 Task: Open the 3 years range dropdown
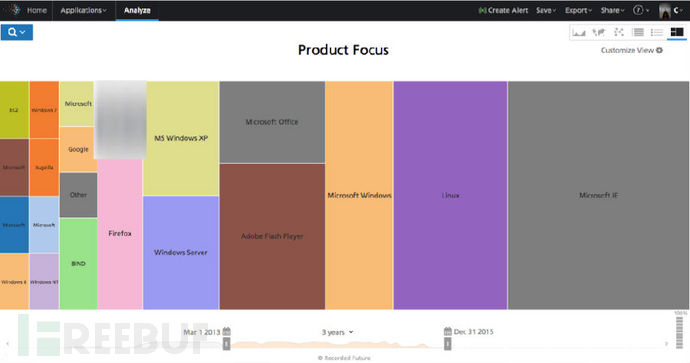pyautogui.click(x=338, y=332)
